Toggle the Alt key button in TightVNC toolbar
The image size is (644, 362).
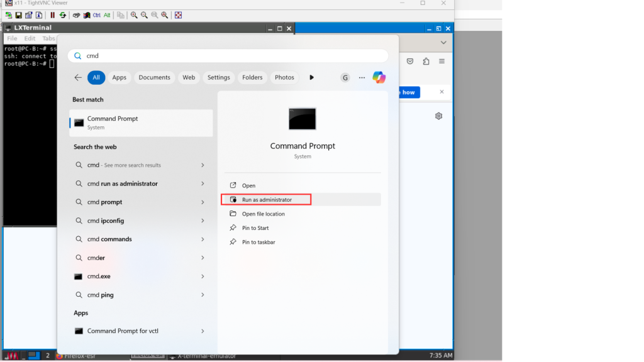coord(107,15)
